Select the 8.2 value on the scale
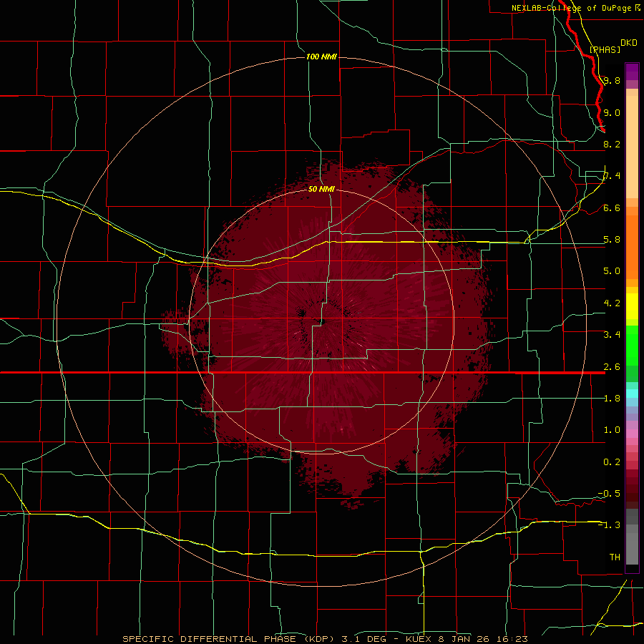This screenshot has width=644, height=644. 612,144
